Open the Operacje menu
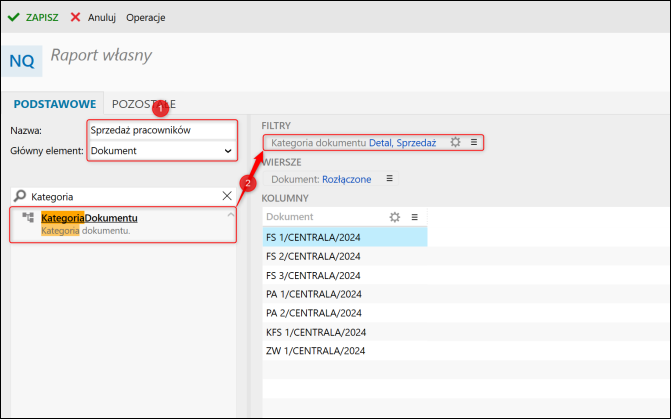Image resolution: width=671 pixels, height=419 pixels. tap(145, 17)
